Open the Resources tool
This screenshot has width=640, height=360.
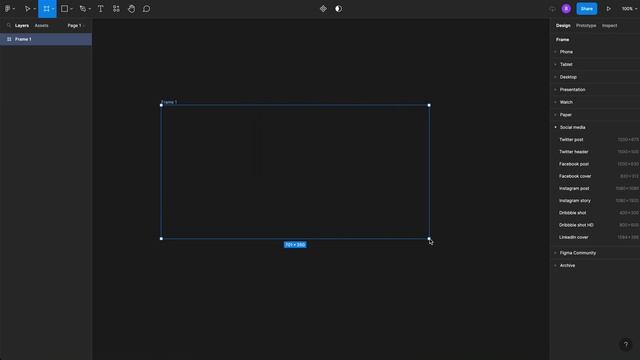[x=116, y=9]
